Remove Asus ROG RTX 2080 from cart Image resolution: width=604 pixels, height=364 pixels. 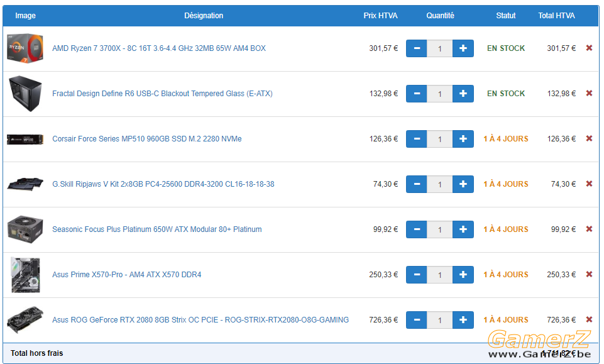coord(588,320)
